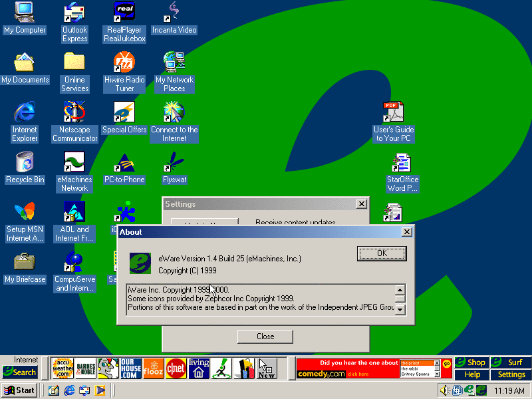Select the Netscape Communicator desktop icon
Image resolution: width=532 pixels, height=399 pixels.
(74, 122)
